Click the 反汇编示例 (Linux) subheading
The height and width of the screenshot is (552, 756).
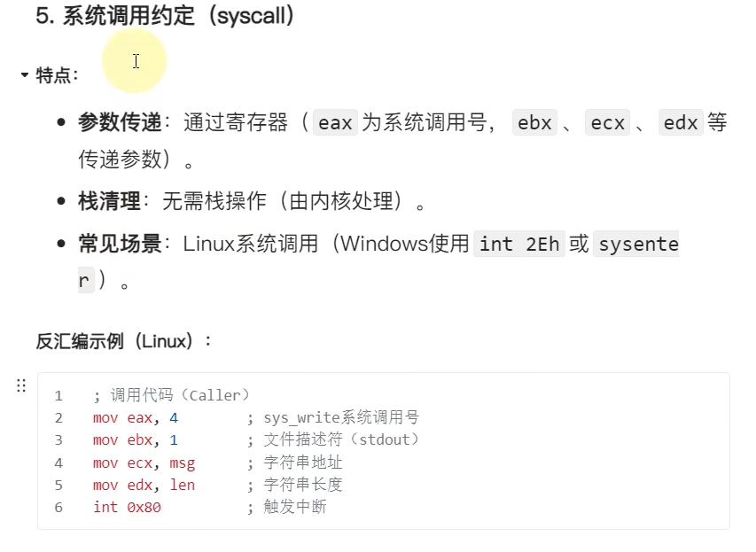(x=123, y=340)
